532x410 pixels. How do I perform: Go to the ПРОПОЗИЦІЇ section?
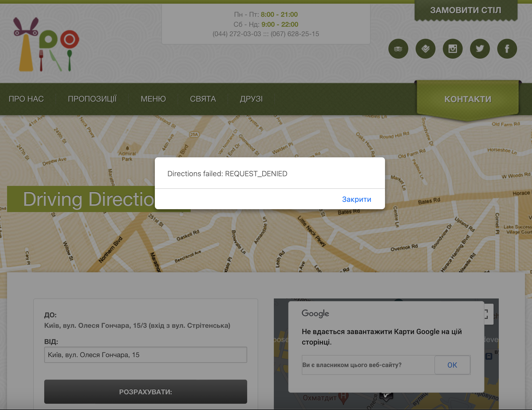tap(92, 99)
